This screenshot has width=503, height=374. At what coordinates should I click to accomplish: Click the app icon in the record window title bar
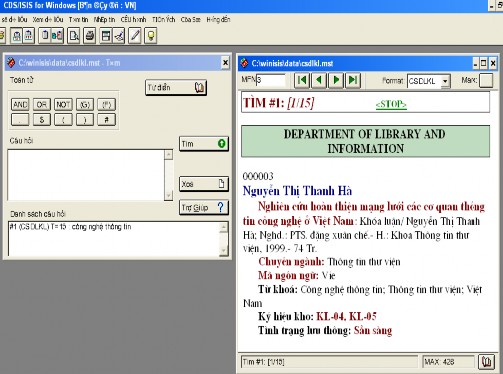[x=244, y=63]
